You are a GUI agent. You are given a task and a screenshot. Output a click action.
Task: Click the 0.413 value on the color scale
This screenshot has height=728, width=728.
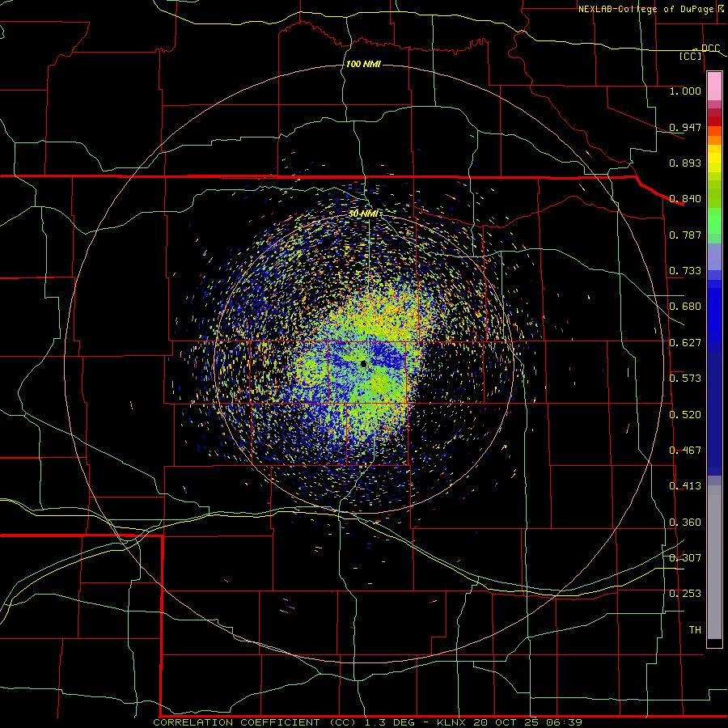pyautogui.click(x=685, y=486)
